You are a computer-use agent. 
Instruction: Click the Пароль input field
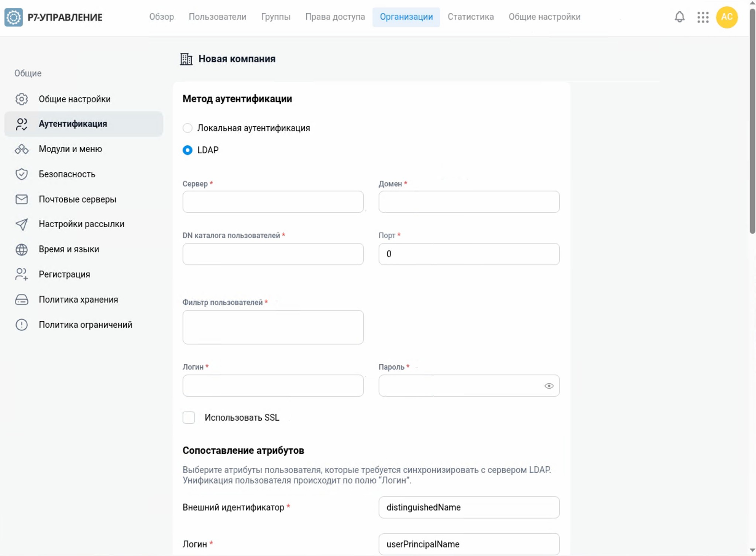469,386
